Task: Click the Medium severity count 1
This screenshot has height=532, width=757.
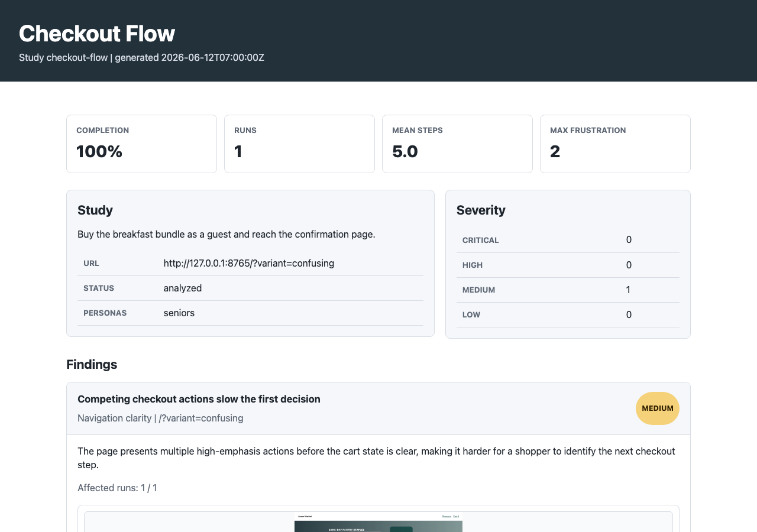Action: click(628, 290)
